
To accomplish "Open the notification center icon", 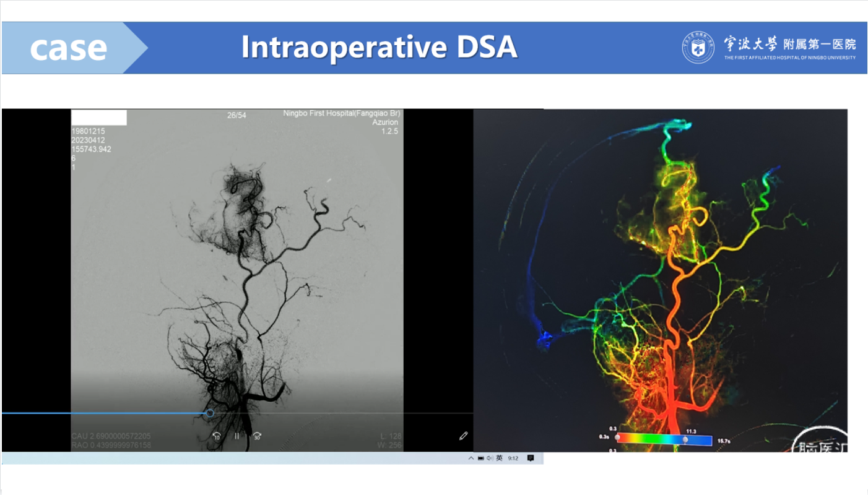I will tap(531, 458).
